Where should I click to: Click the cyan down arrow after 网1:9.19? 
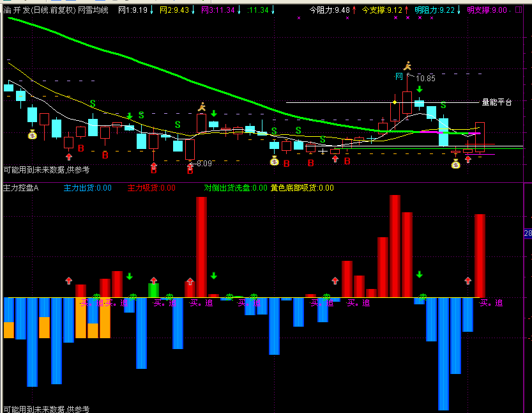pyautogui.click(x=151, y=10)
